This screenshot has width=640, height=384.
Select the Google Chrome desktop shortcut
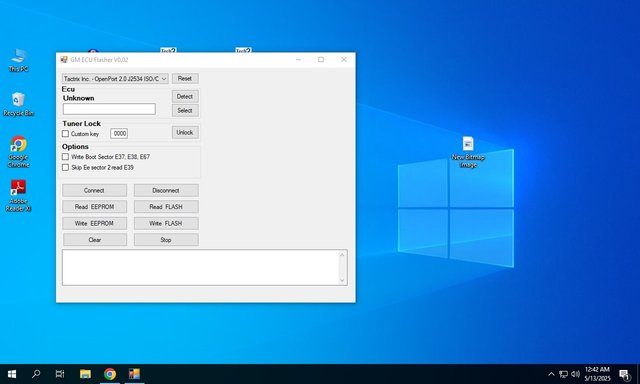pos(18,151)
